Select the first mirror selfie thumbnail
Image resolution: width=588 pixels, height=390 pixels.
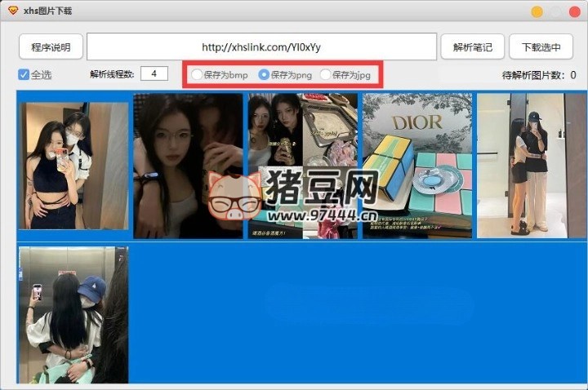73,166
